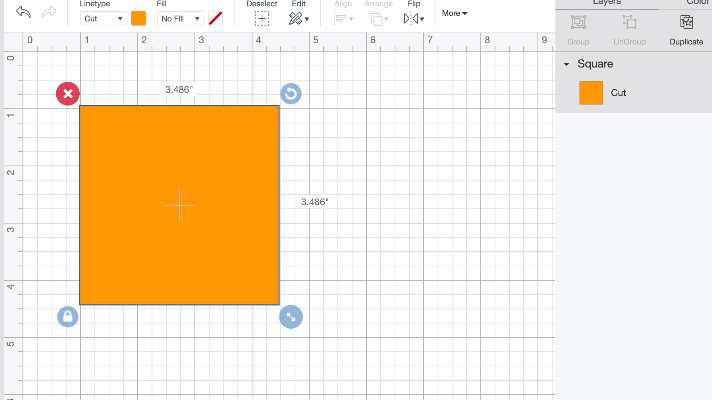Click the rotate handle on the square
The width and height of the screenshot is (712, 400).
point(290,94)
